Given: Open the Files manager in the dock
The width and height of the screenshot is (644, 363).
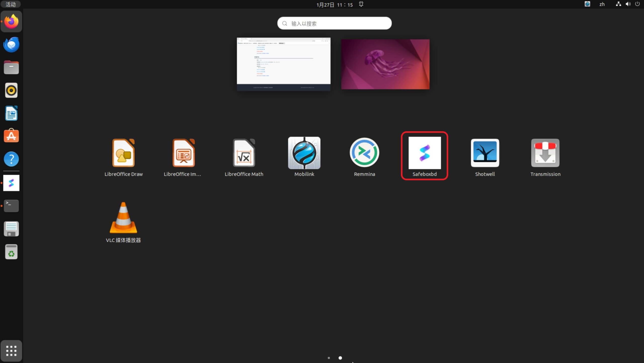Looking at the screenshot, I should (x=11, y=68).
